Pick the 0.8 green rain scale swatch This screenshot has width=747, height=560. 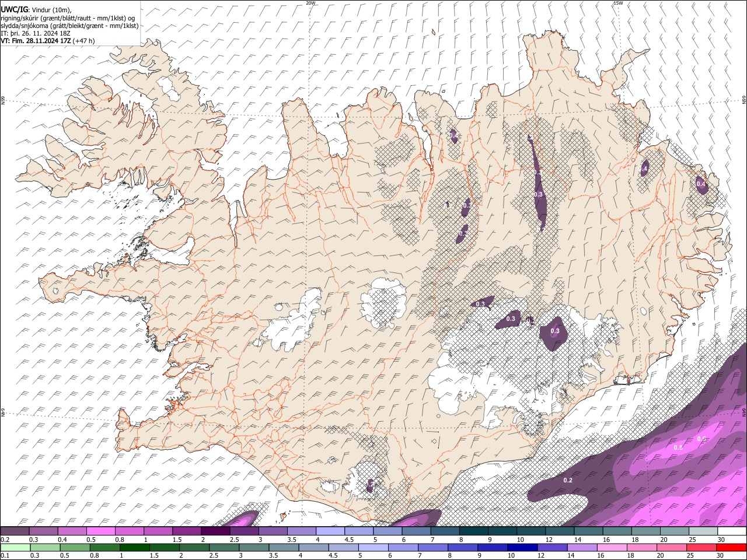pyautogui.click(x=104, y=547)
